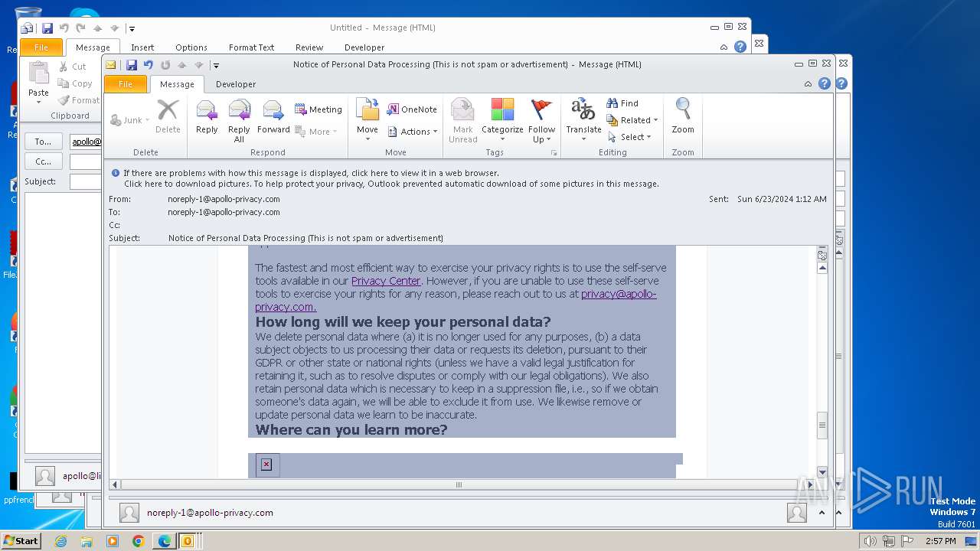Click the sender address noreply-1@apollo-privacy.com in From
The height and width of the screenshot is (551, 980).
point(224,199)
